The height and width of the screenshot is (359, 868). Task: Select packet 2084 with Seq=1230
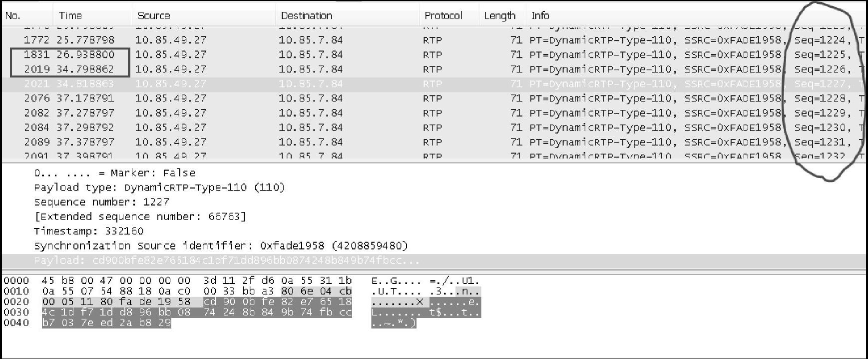click(434, 127)
